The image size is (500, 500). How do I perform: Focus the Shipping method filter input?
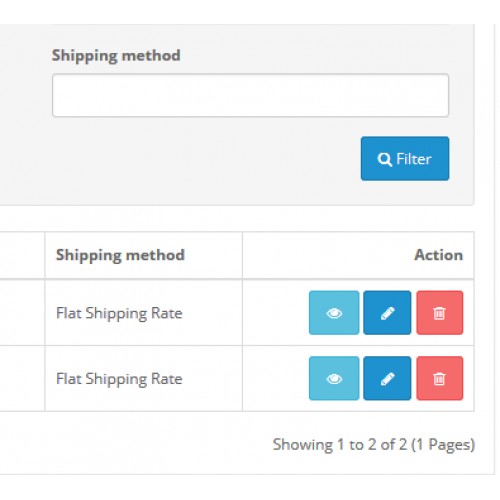click(x=250, y=95)
